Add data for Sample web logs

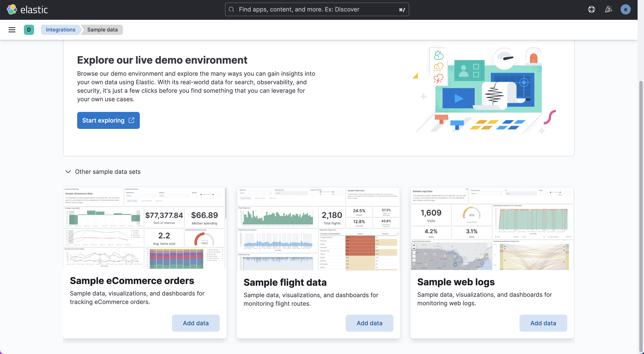point(543,323)
